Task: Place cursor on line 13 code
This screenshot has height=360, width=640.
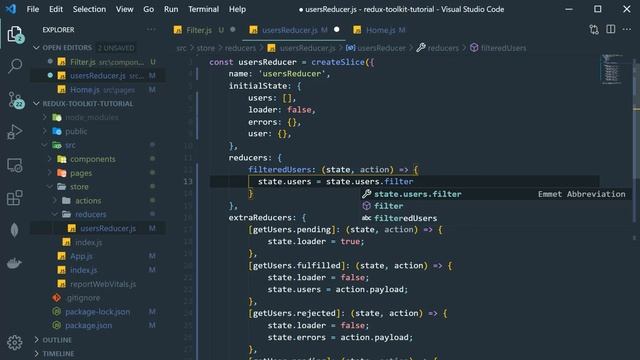Action: pos(335,182)
